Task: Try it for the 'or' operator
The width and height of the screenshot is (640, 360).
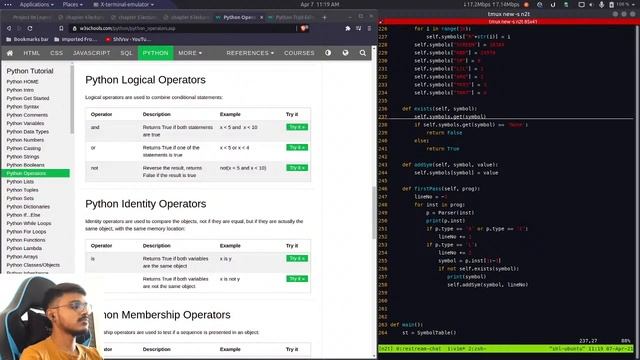Action: coord(297,147)
